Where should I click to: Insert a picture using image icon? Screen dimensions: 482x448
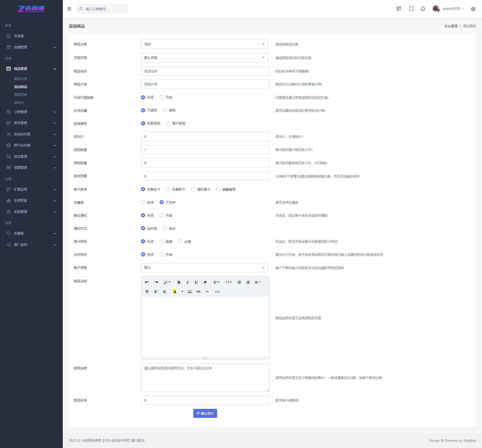190,291
